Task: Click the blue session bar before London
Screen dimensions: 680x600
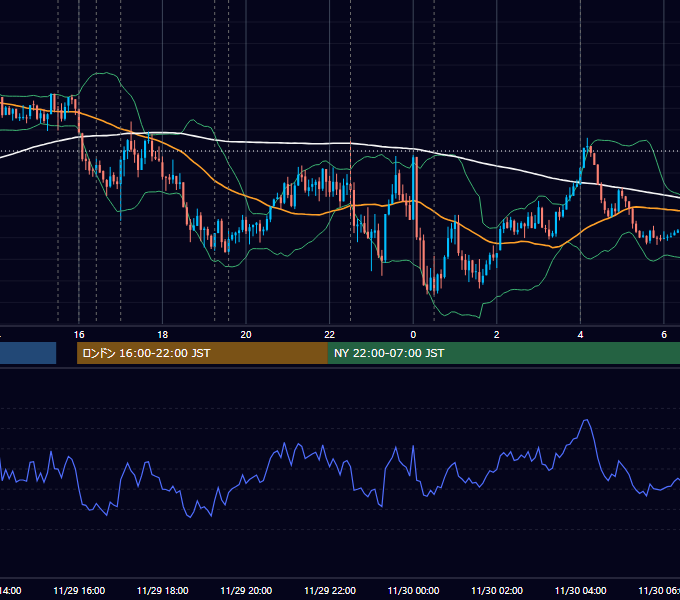Action: (x=28, y=353)
